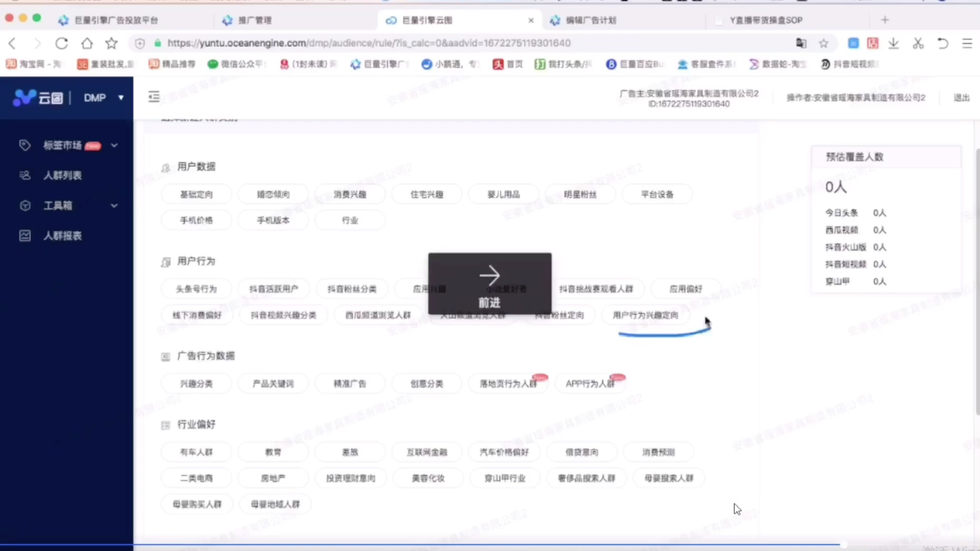Select the 产品关键词 tag
980x551 pixels.
click(x=273, y=383)
